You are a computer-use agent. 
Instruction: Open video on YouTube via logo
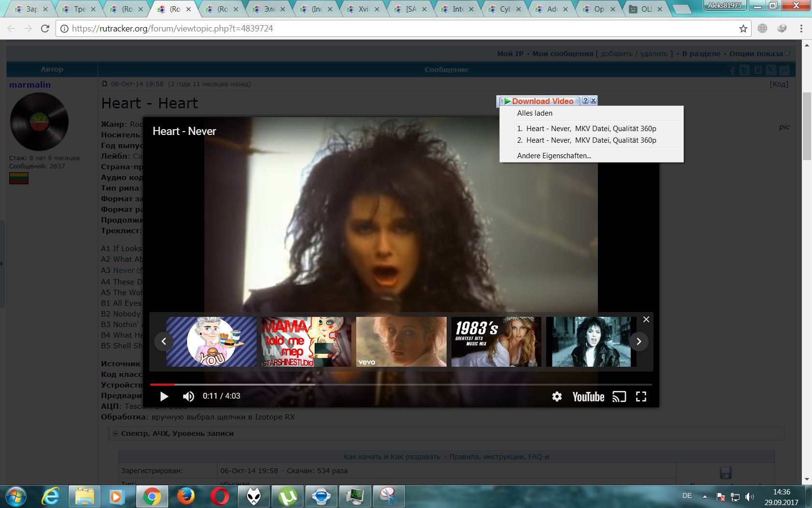588,397
